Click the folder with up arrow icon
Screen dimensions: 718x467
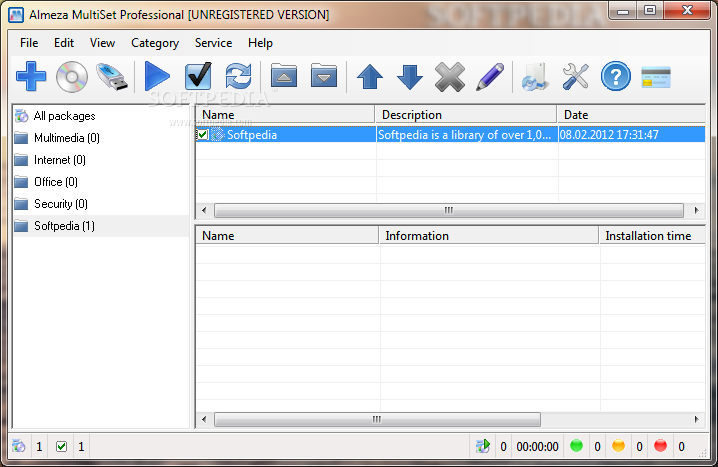point(284,76)
